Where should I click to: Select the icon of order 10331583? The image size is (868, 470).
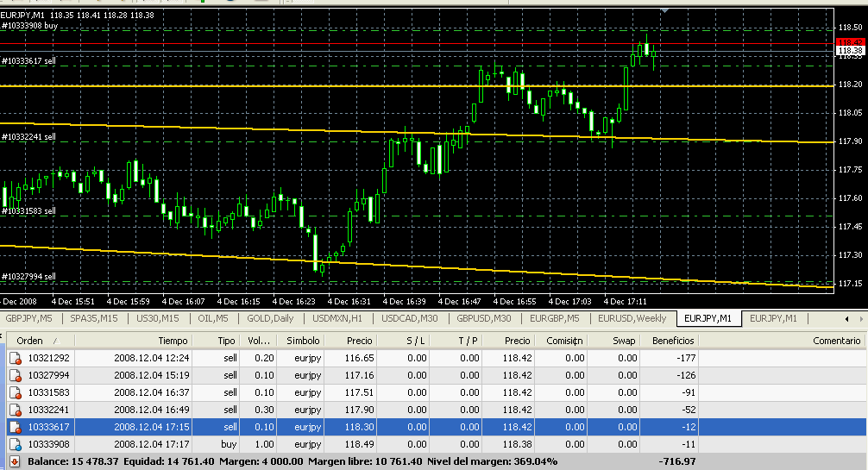click(x=15, y=392)
